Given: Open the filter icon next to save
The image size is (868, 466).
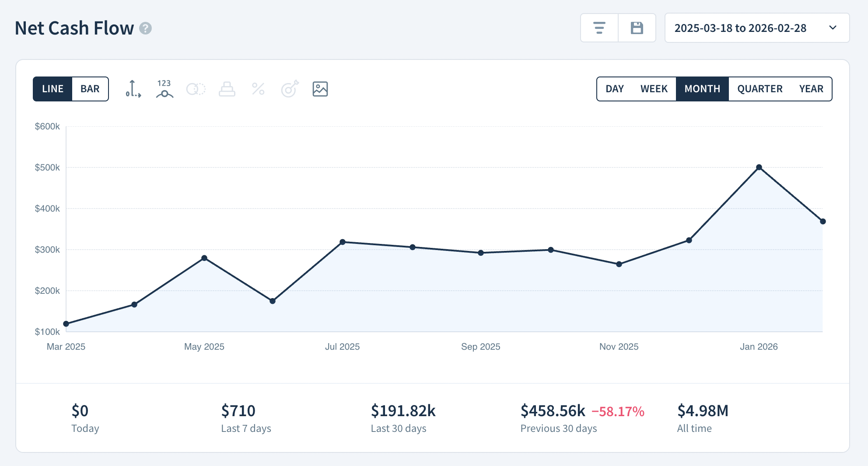Looking at the screenshot, I should tap(599, 28).
